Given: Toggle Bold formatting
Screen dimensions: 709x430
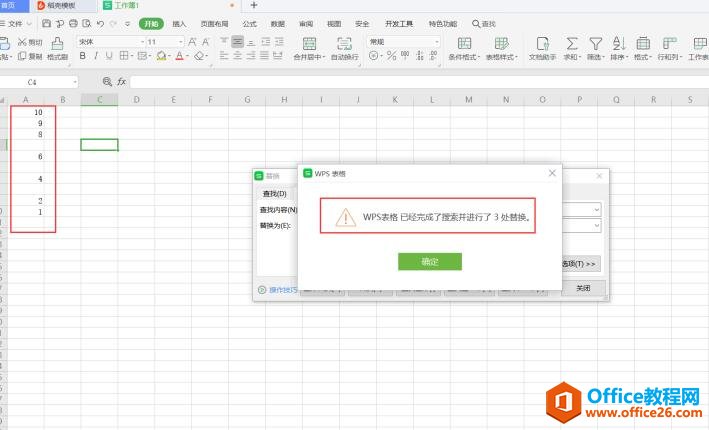Looking at the screenshot, I should [82, 56].
